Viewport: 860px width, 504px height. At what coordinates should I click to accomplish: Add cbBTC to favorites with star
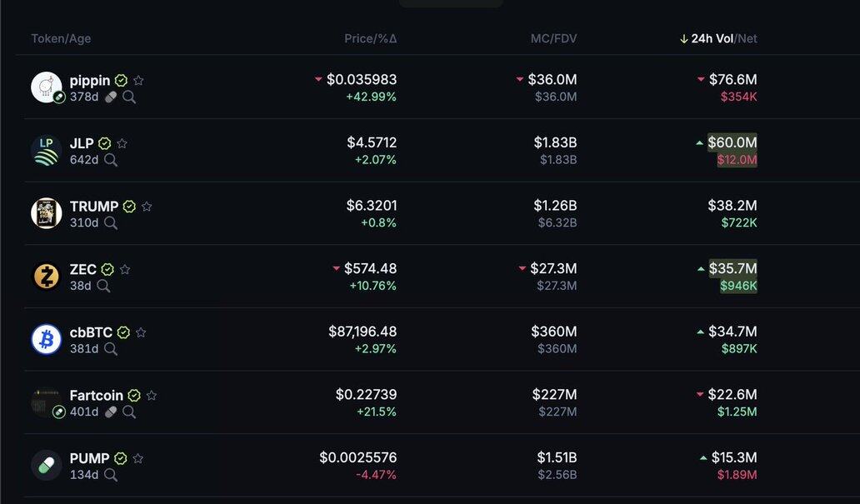coord(141,332)
